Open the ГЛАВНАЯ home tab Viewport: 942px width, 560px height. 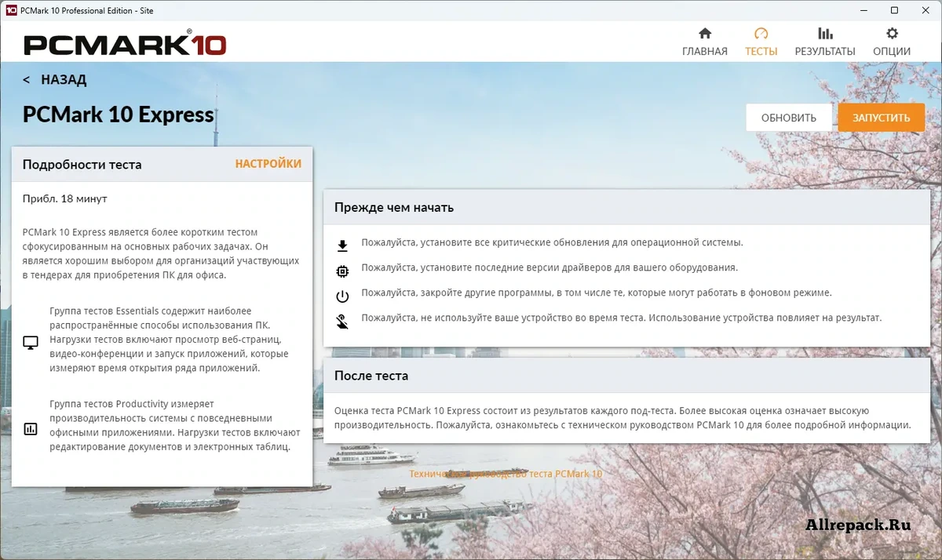(x=705, y=42)
